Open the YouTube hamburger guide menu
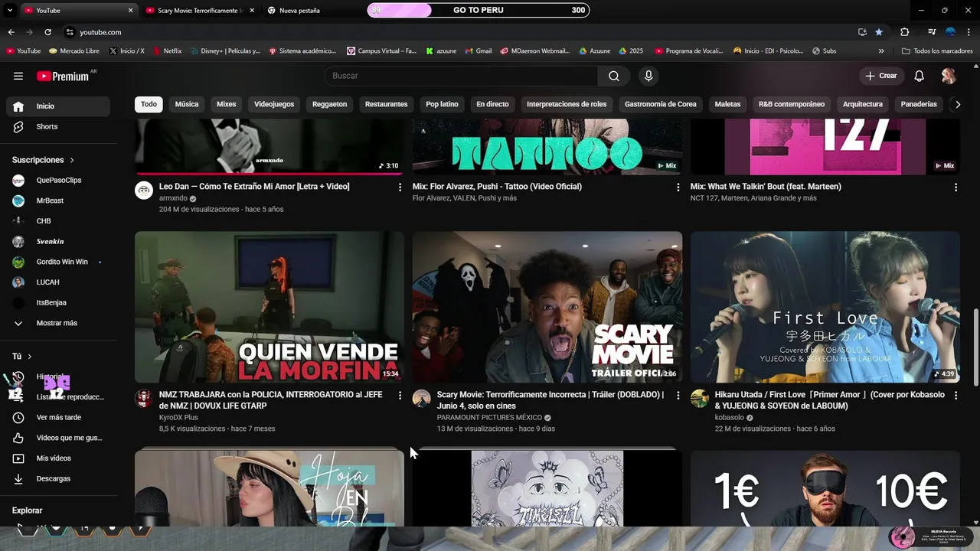 point(18,76)
